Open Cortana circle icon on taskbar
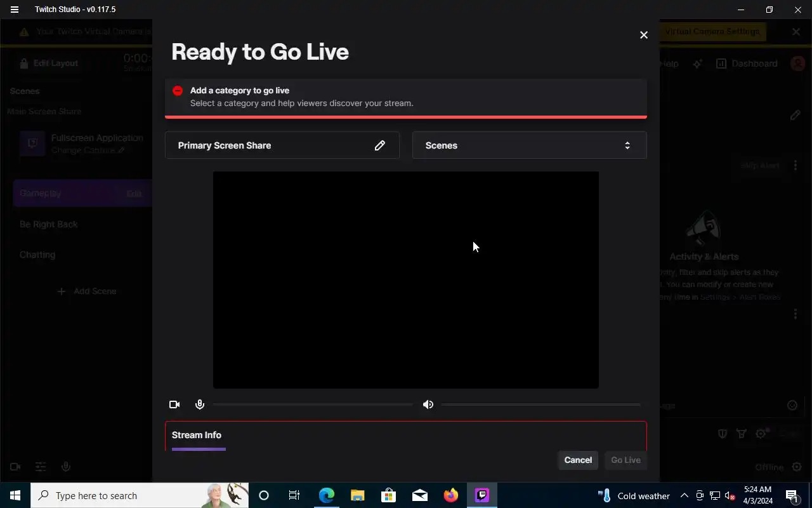 [x=264, y=496]
